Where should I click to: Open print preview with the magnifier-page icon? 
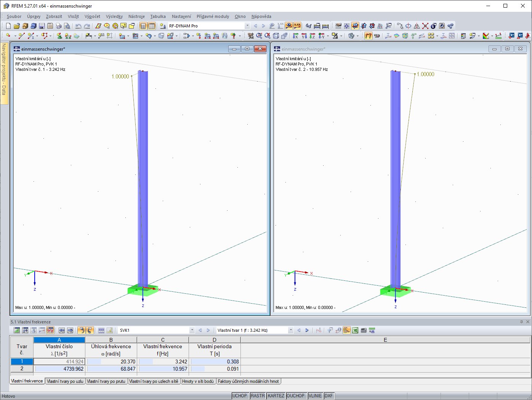[x=67, y=26]
